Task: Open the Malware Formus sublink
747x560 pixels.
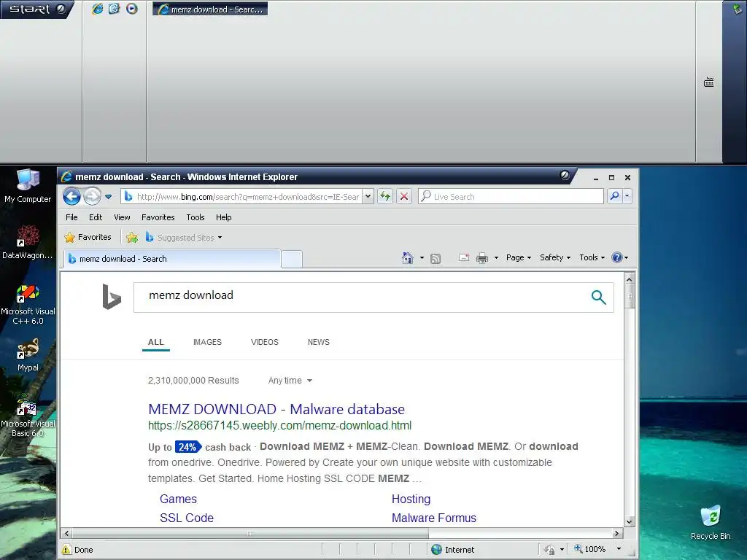Action: tap(433, 518)
